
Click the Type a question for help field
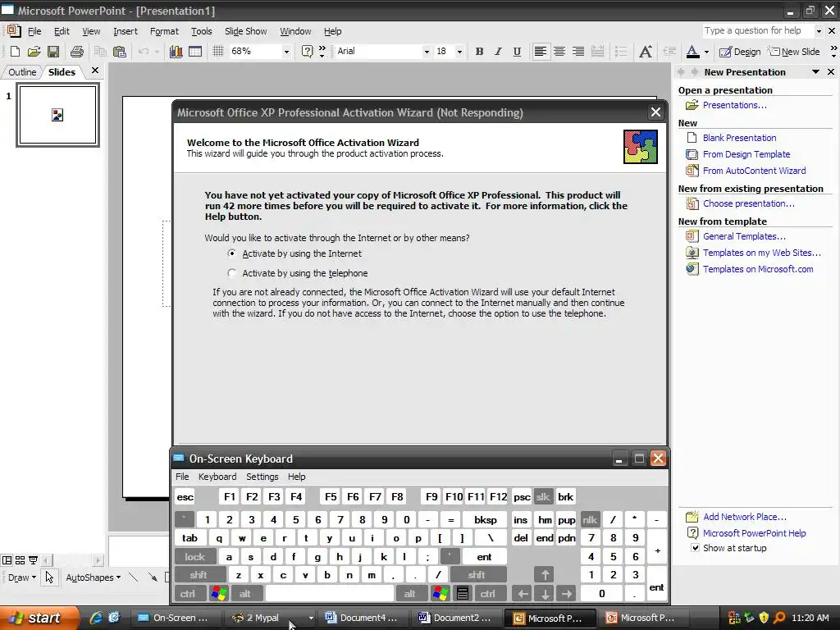click(758, 30)
